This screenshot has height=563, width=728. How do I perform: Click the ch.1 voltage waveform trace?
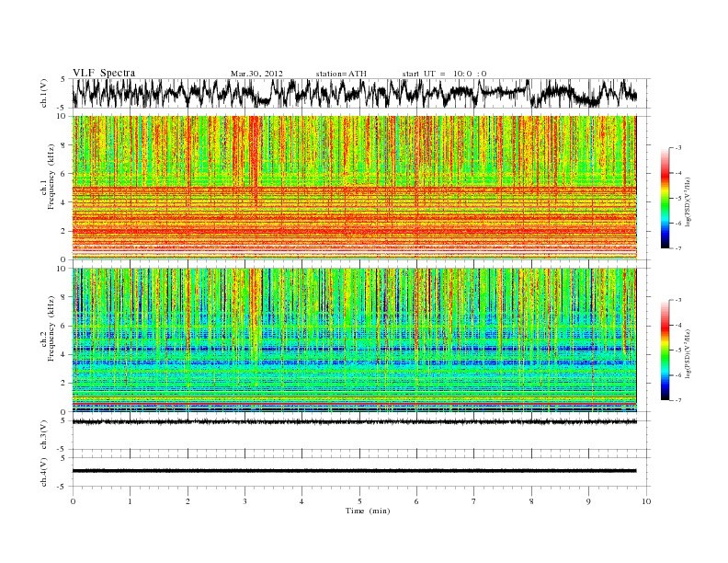point(354,93)
